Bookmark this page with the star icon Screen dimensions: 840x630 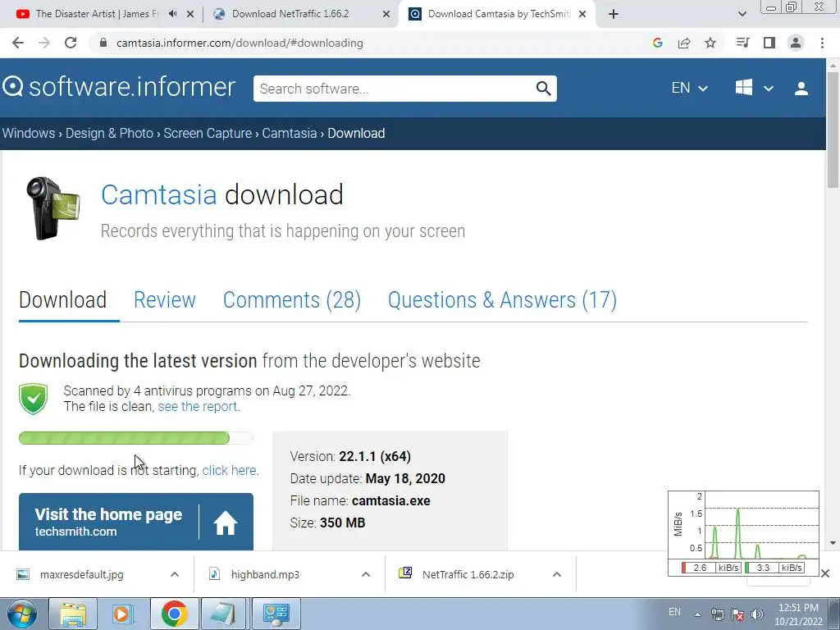710,43
